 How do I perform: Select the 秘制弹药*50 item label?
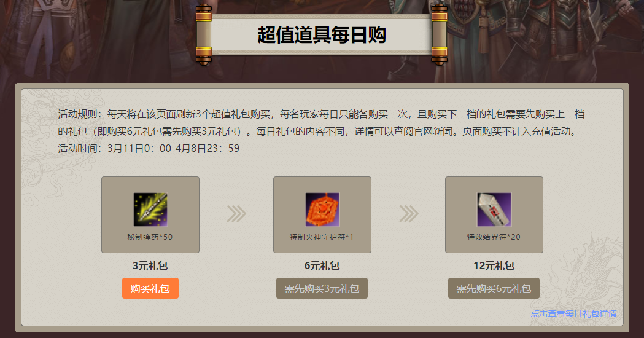pos(150,237)
